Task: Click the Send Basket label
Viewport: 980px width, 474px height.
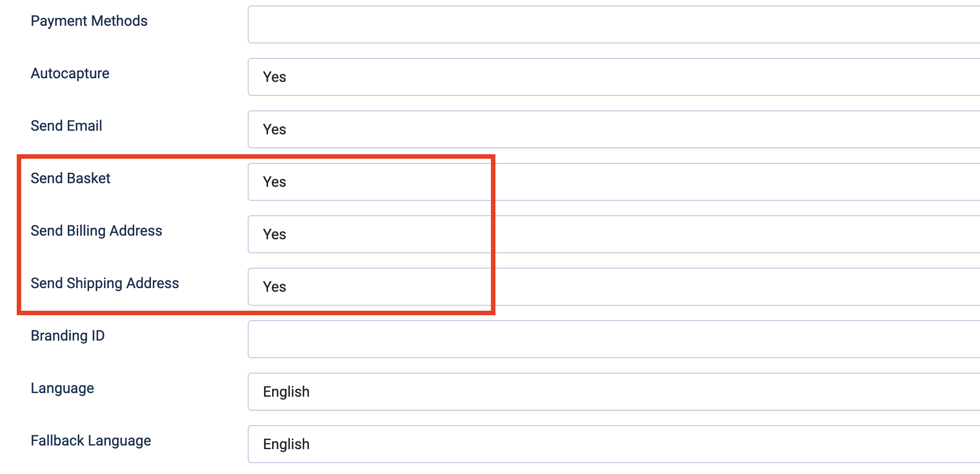Action: (x=70, y=178)
